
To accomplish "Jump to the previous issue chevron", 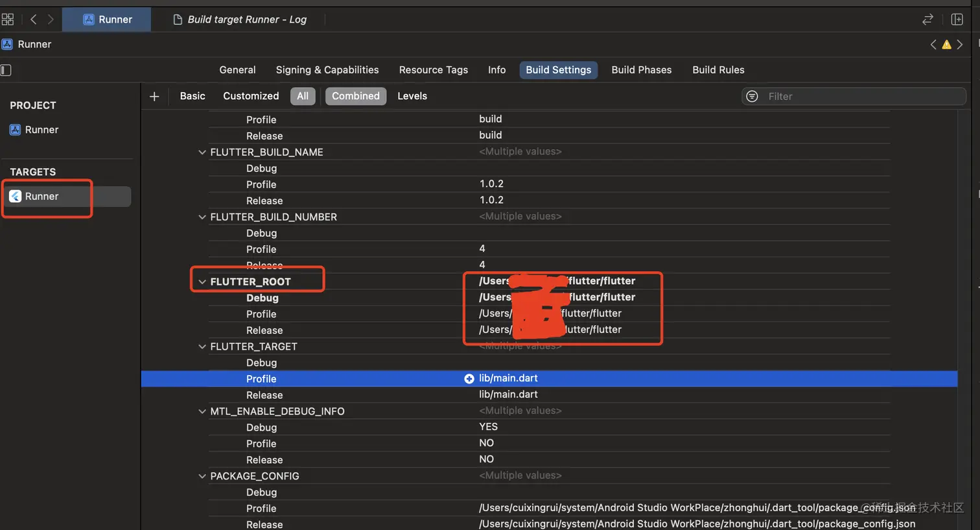I will point(933,44).
